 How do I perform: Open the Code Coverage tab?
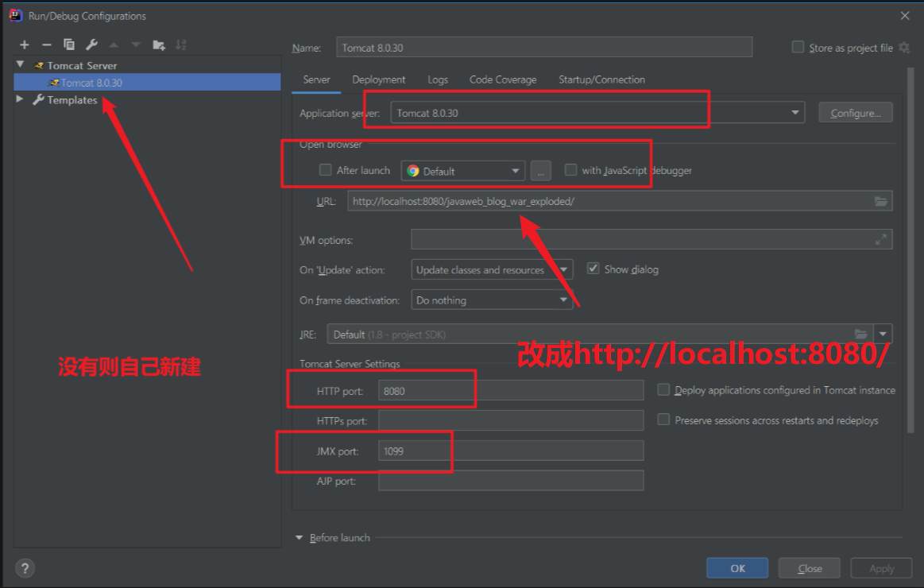(503, 79)
